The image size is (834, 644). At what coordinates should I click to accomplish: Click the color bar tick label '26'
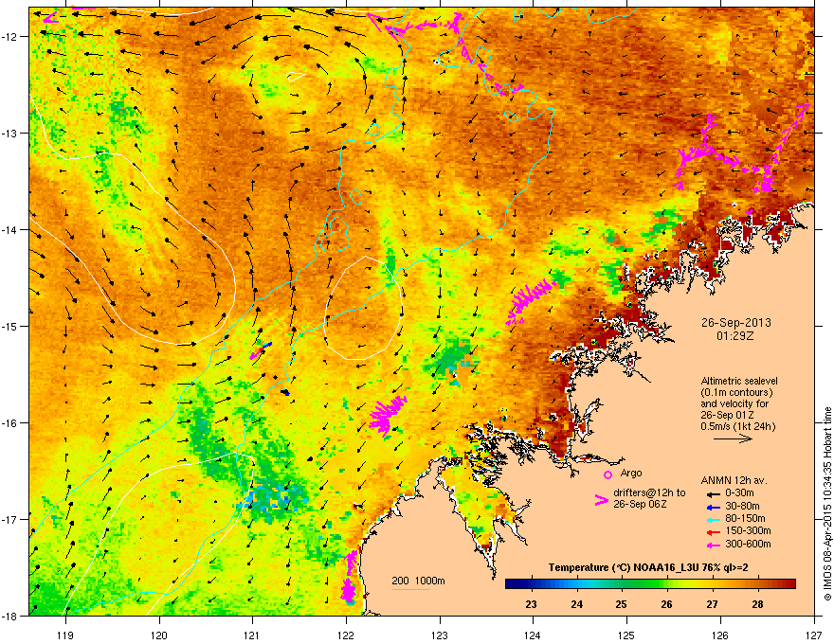point(666,604)
